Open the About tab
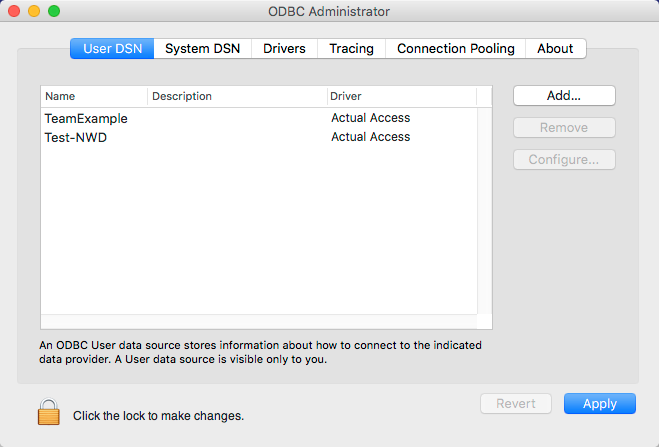659x447 pixels. pos(555,48)
